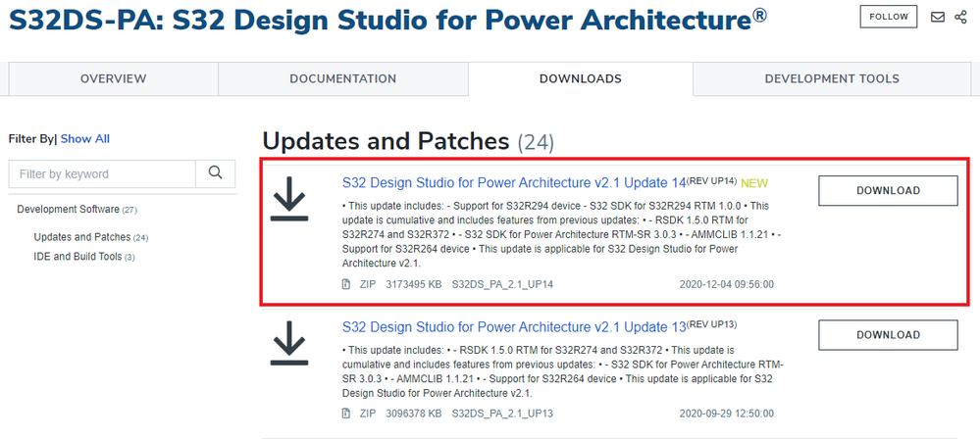Click download arrow icon for Update 13

click(288, 343)
